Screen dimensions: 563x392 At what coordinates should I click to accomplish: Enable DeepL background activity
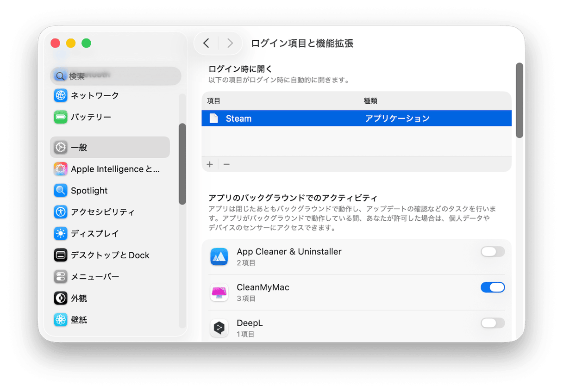click(493, 323)
